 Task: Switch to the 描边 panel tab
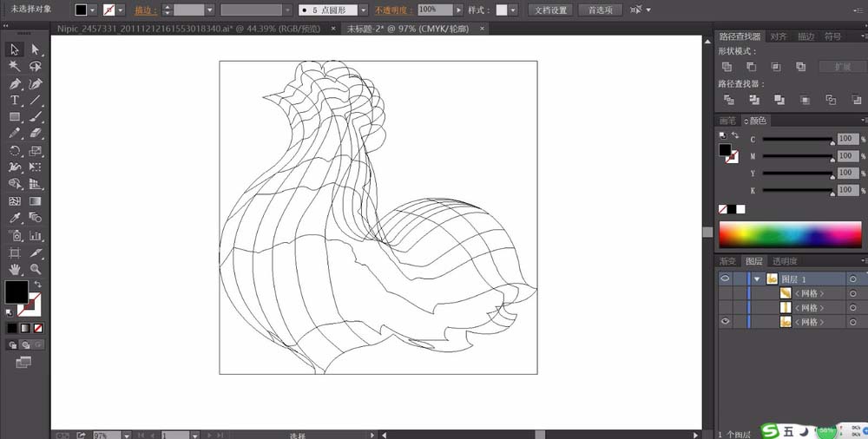tap(806, 36)
